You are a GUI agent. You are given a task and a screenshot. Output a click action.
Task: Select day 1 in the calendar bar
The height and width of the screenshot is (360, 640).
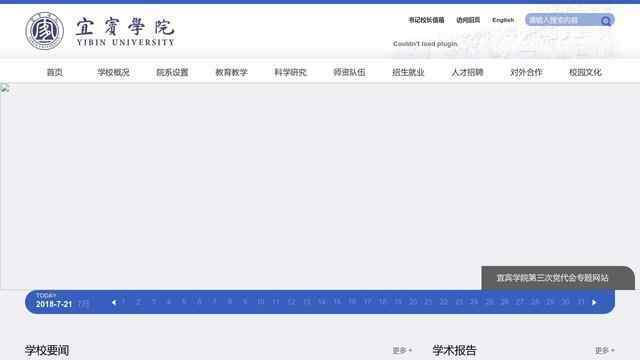point(124,302)
